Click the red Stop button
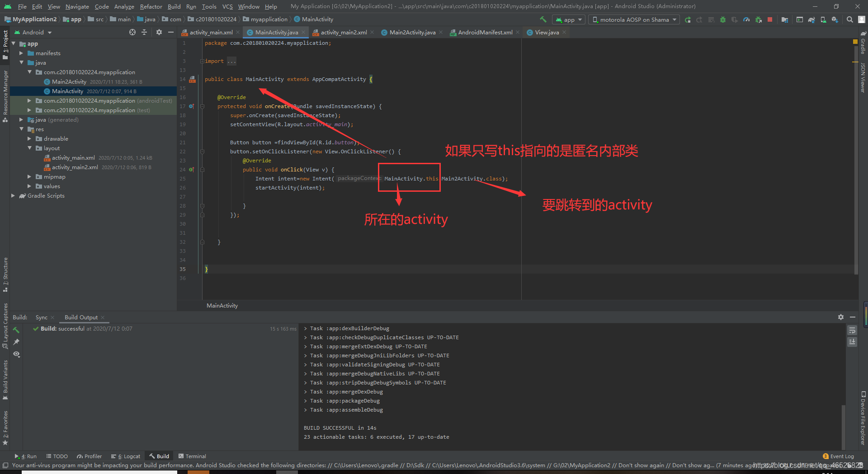868x474 pixels. click(x=770, y=19)
